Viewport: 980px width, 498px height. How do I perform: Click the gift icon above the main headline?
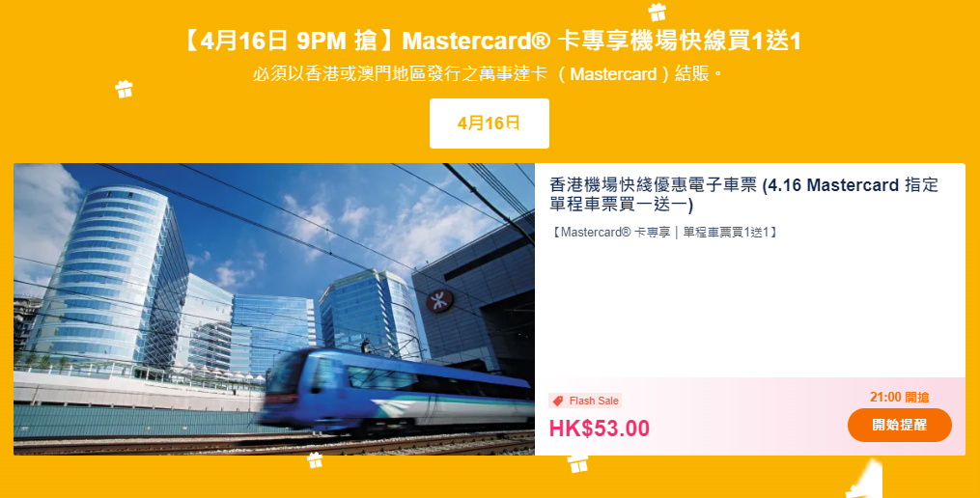(x=657, y=12)
